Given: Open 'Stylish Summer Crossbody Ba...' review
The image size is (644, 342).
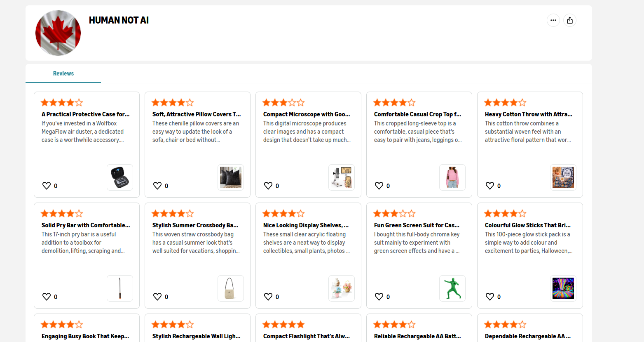Looking at the screenshot, I should point(195,225).
